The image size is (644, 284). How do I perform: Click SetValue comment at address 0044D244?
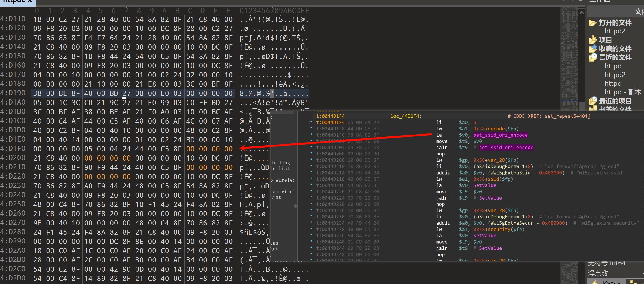pos(490,248)
